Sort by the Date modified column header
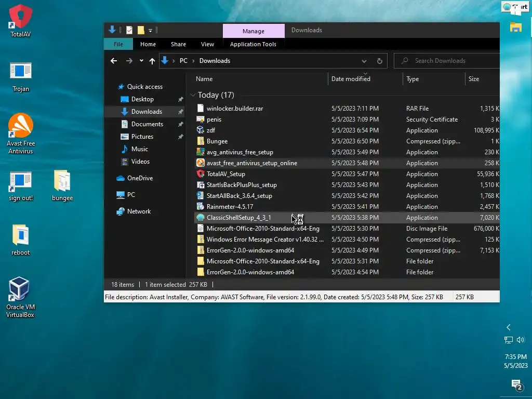 tap(351, 79)
